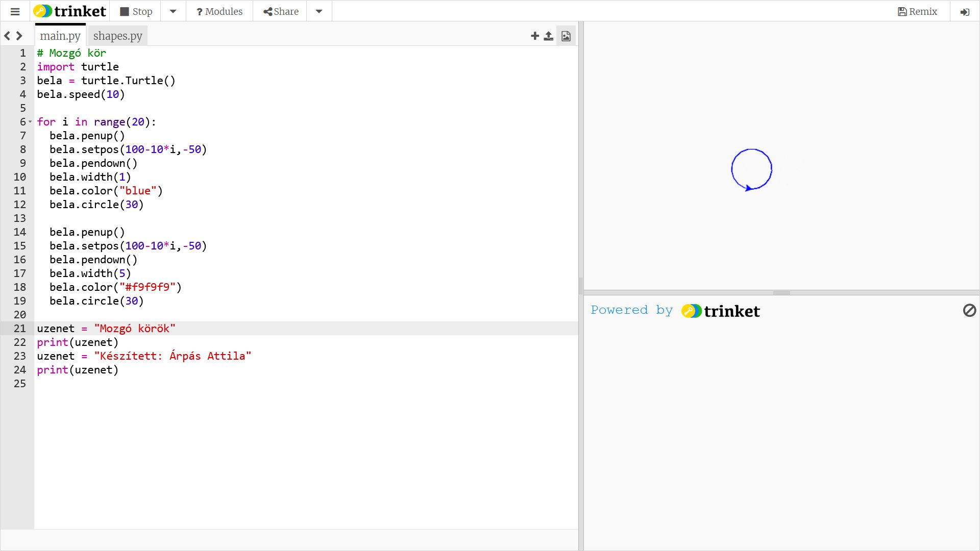
Task: Expand the Share options dropdown arrow
Action: [x=319, y=11]
